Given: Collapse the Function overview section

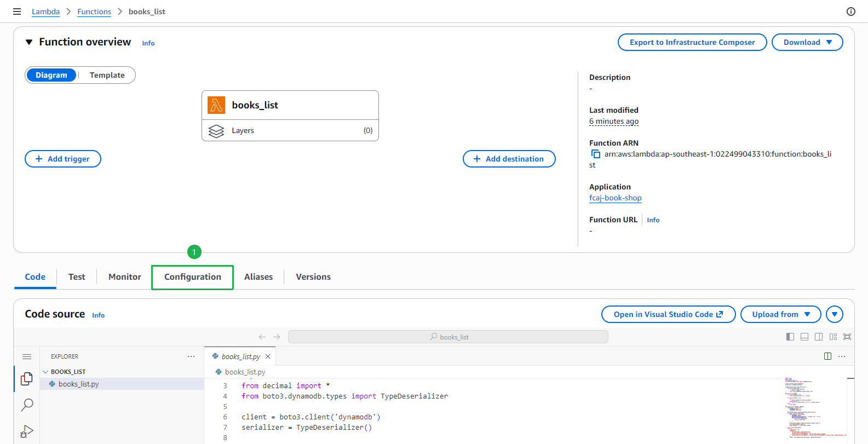Looking at the screenshot, I should [29, 42].
